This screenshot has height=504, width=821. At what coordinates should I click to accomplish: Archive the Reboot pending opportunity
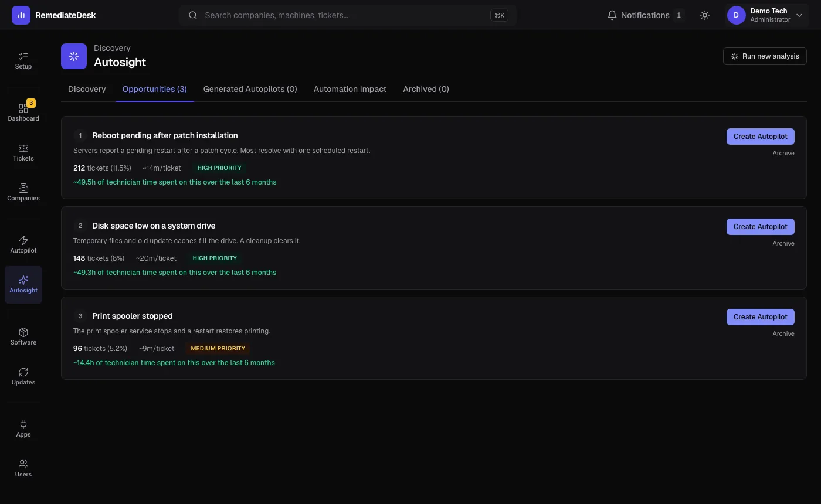(783, 154)
